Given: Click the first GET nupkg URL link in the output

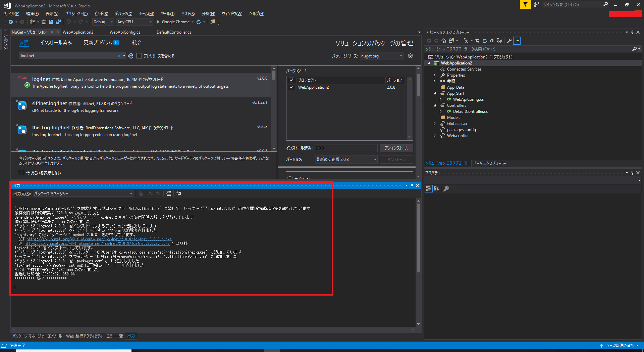Looking at the screenshot, I should click(99, 239).
